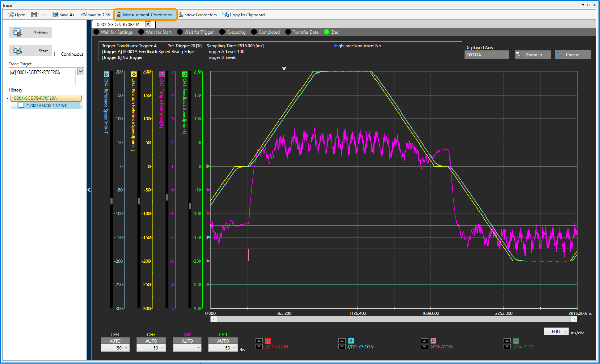Click the Start trace button
Viewport: 600px width, 364px height.
tap(30, 51)
